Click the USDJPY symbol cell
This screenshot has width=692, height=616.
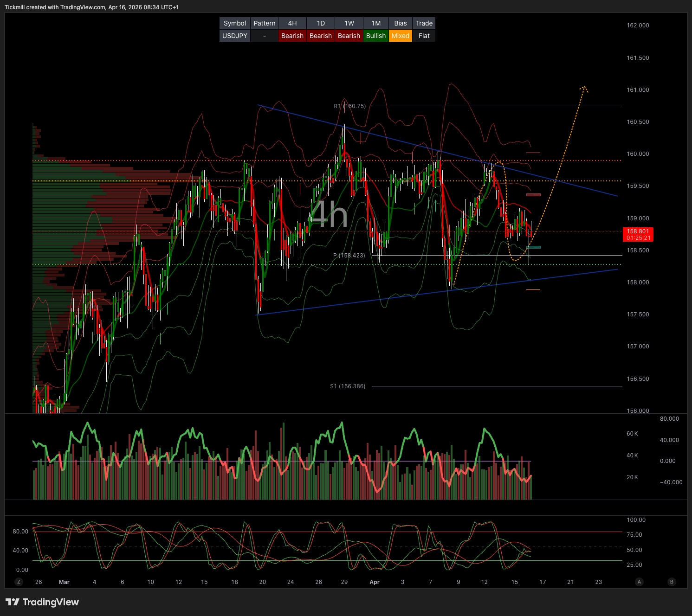coord(235,36)
